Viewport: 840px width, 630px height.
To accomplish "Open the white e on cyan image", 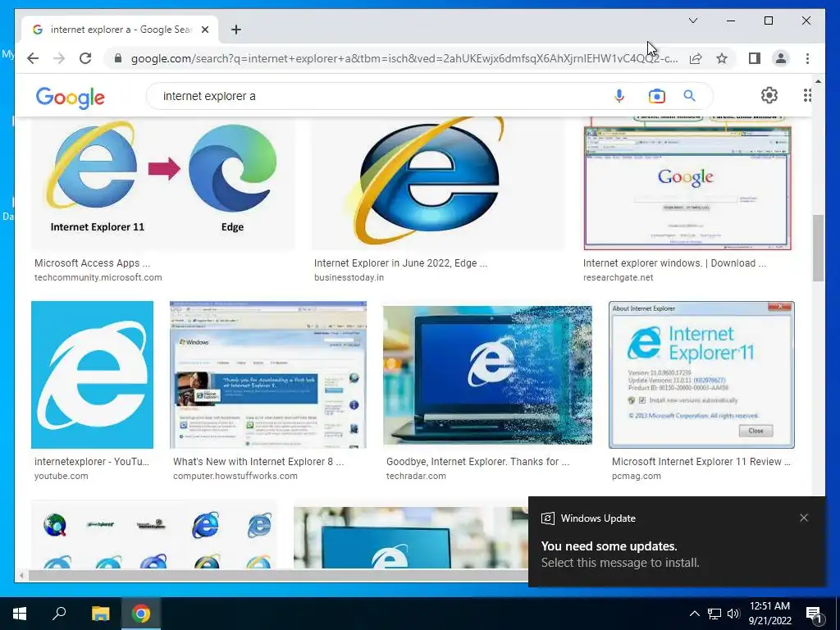I will pos(92,374).
